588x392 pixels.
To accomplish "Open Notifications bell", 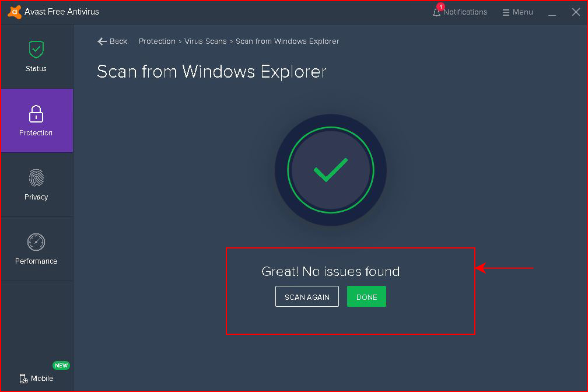I will pos(460,12).
